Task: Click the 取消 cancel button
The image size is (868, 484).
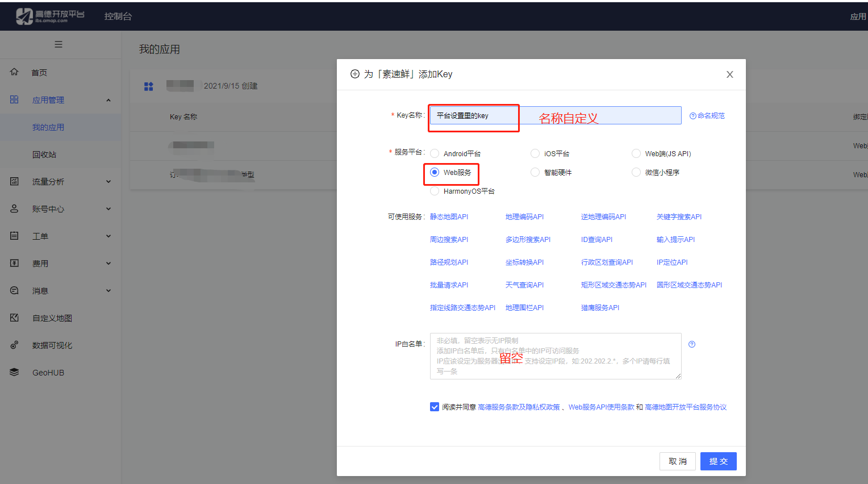Action: 678,461
